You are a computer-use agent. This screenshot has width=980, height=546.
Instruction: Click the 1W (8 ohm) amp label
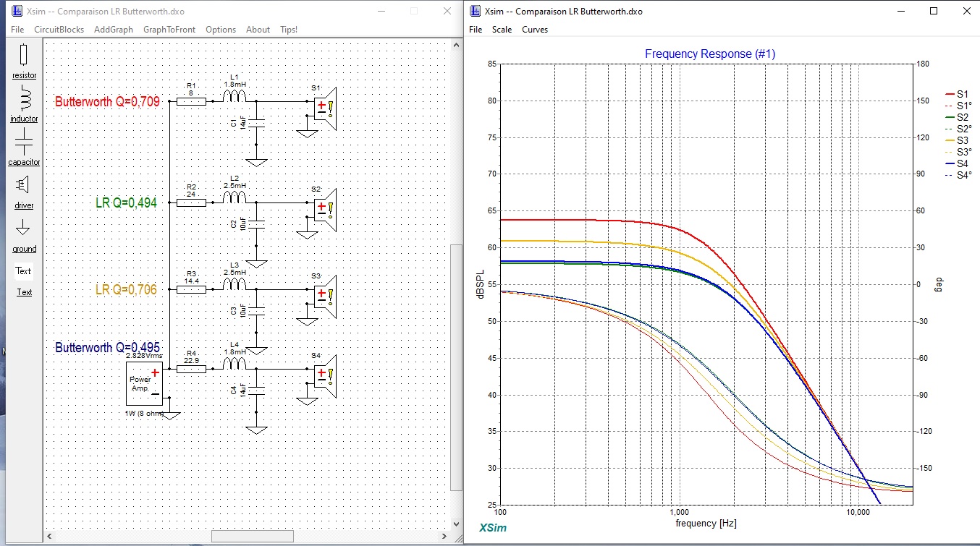[x=145, y=414]
